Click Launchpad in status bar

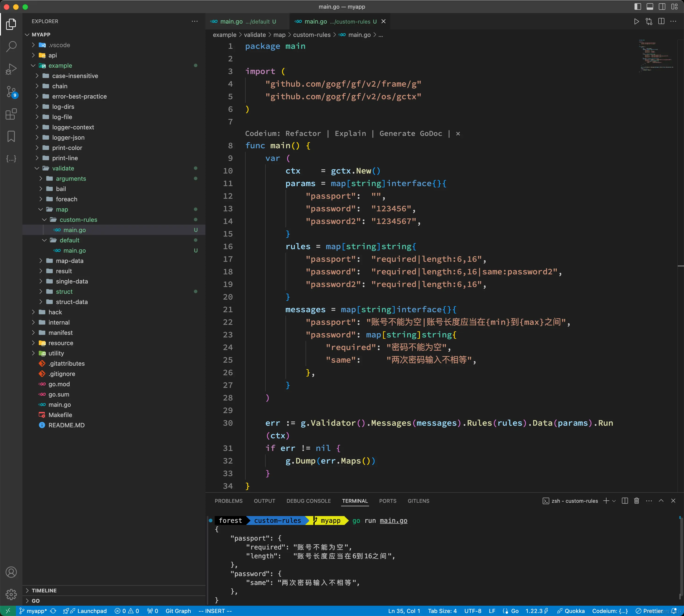[85, 611]
